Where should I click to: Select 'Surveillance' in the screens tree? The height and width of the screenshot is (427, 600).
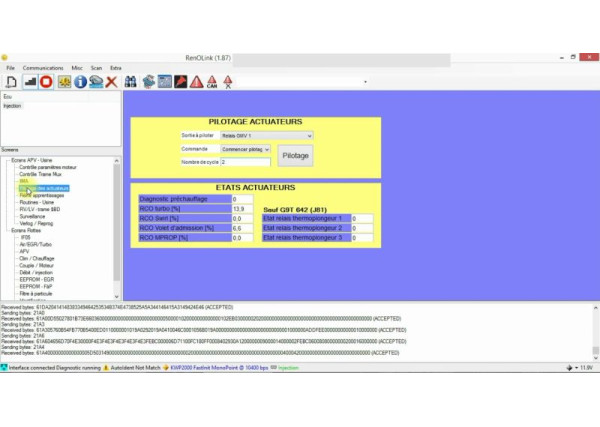coord(32,216)
